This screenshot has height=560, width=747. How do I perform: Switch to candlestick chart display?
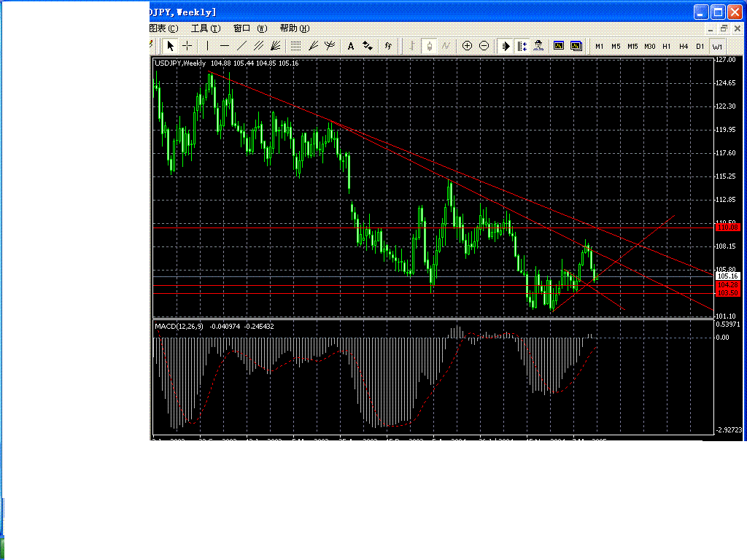[x=429, y=46]
